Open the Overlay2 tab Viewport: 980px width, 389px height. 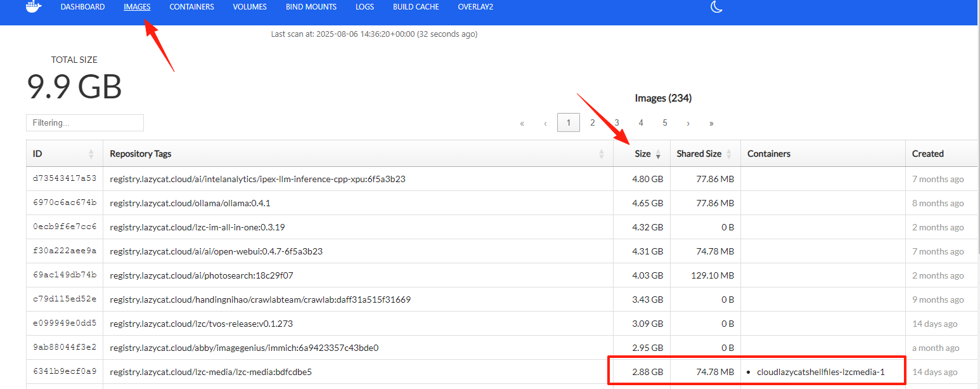click(475, 7)
